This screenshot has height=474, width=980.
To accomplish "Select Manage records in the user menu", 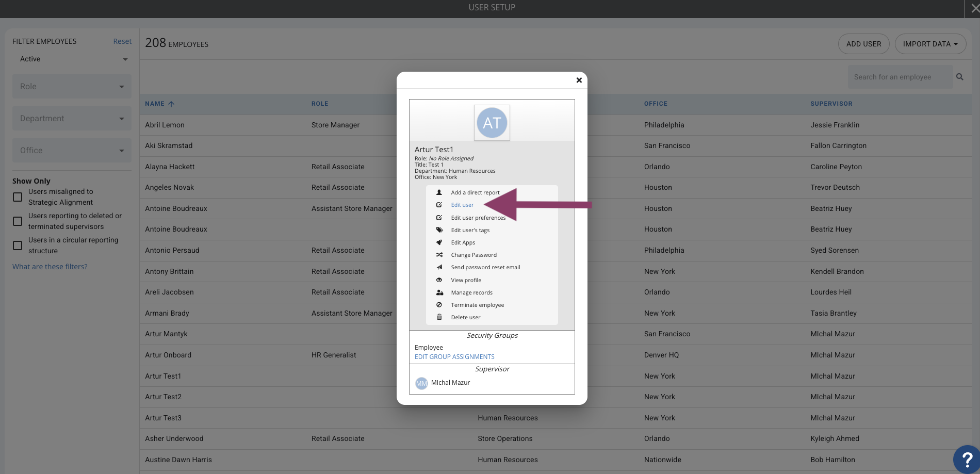I will [471, 292].
